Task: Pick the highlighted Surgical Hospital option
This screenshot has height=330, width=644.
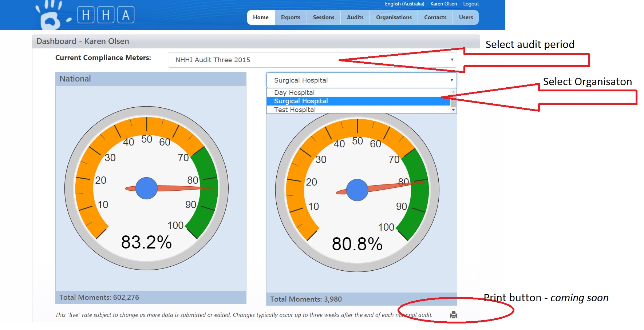Action: (301, 101)
